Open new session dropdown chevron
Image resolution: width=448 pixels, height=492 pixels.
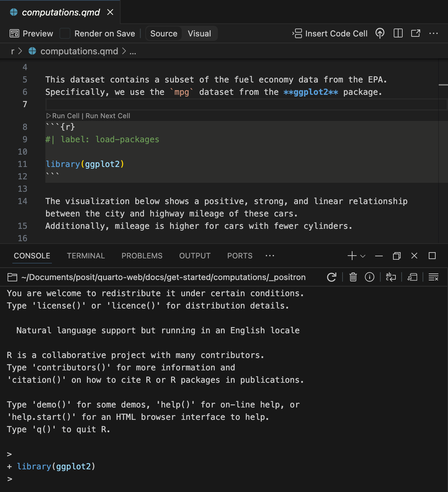363,256
